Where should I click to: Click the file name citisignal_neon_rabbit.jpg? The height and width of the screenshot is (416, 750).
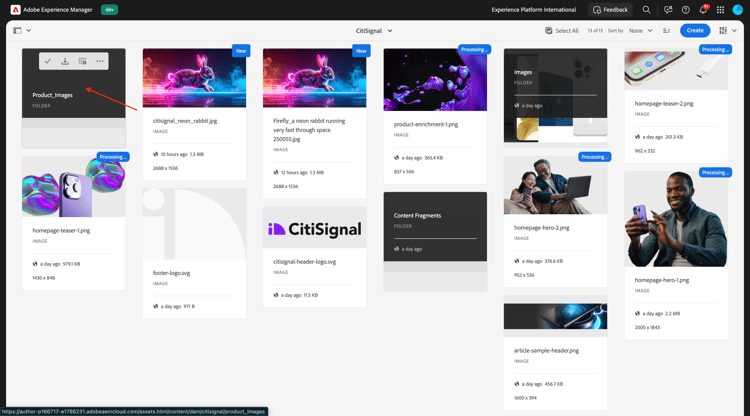[185, 121]
